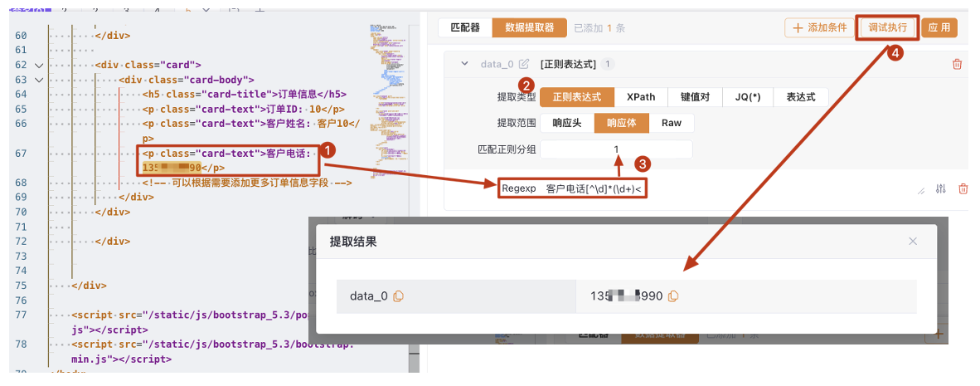Click line number 70 in gutter
Image resolution: width=980 pixels, height=386 pixels.
pos(22,212)
